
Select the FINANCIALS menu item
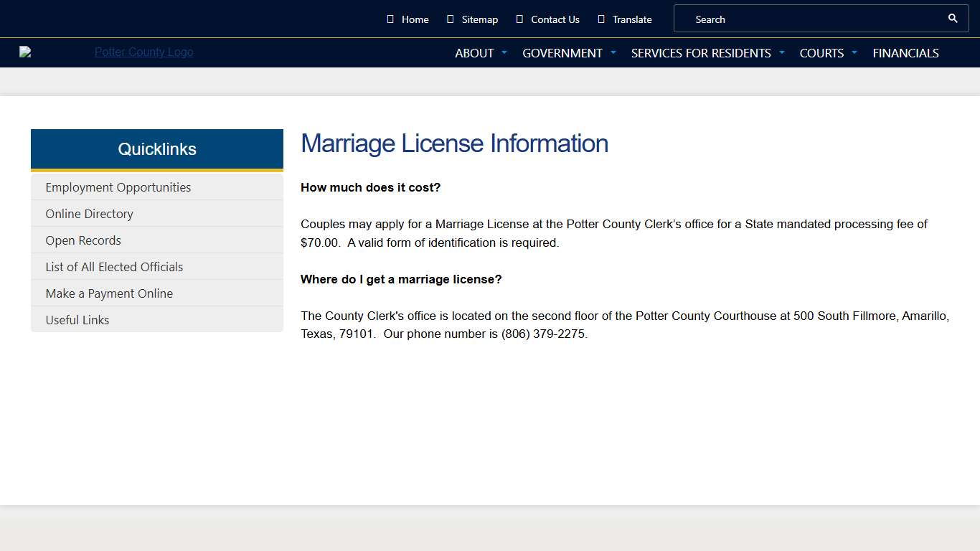pos(905,52)
